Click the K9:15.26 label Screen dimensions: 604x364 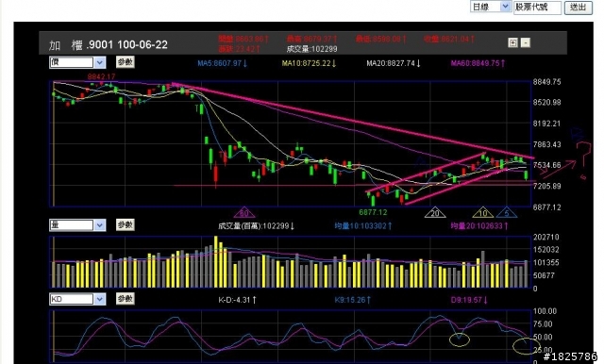click(x=352, y=299)
